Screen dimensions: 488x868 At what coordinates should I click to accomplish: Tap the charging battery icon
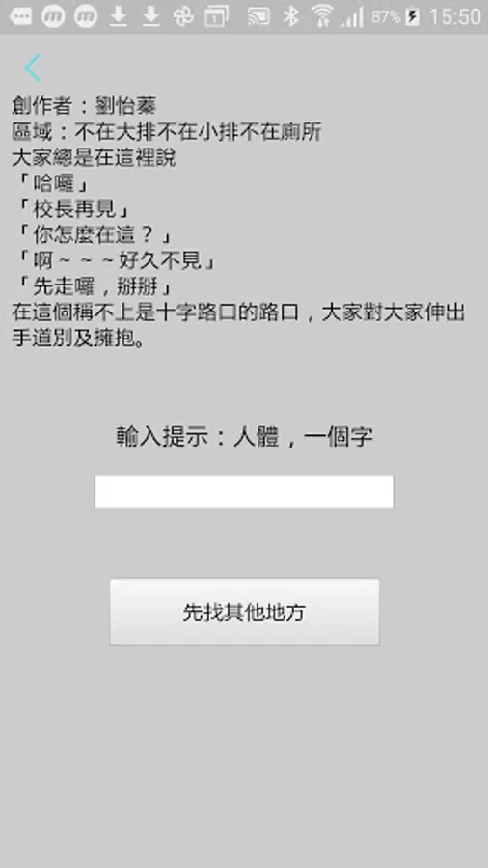pos(412,16)
